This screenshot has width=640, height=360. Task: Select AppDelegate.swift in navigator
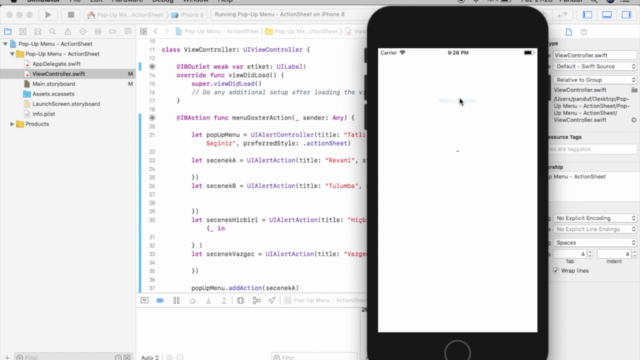tap(56, 64)
